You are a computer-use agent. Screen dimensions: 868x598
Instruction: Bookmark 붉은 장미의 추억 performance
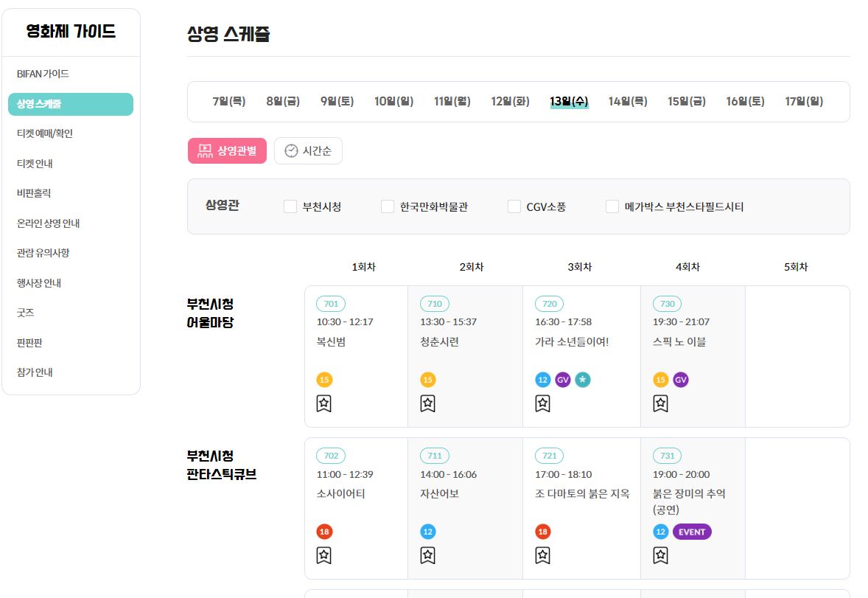click(660, 555)
